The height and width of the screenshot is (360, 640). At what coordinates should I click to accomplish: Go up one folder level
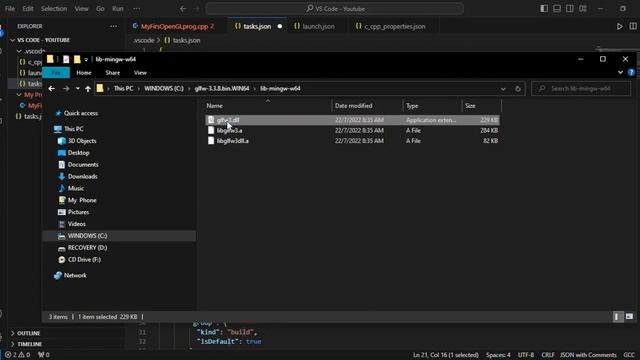(x=88, y=89)
